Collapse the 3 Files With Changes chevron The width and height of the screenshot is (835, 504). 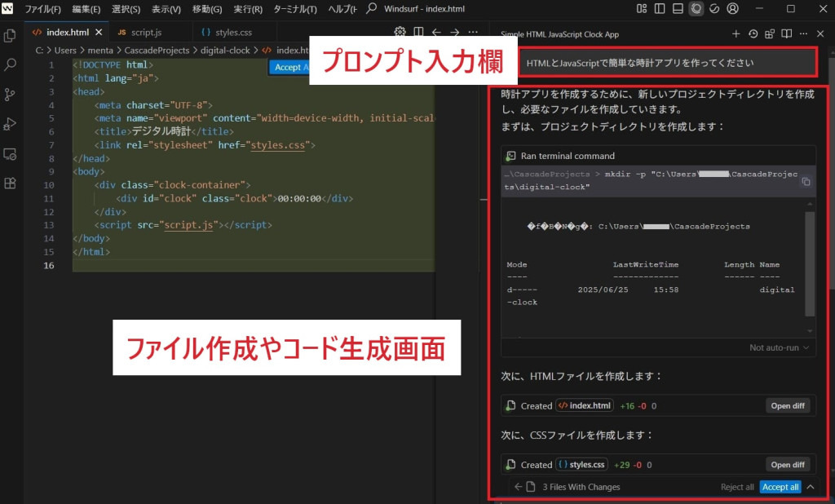[x=811, y=487]
